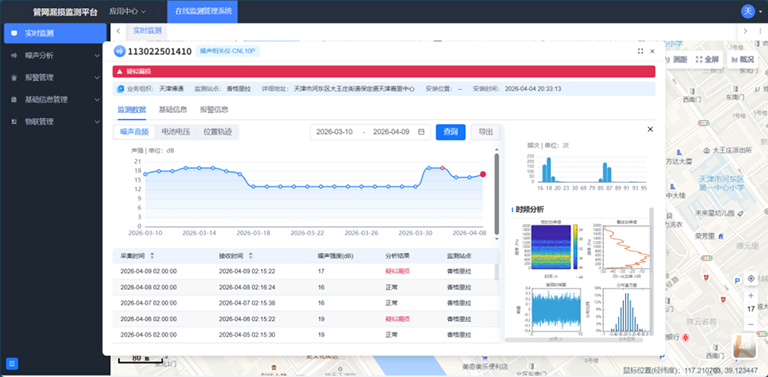
Task: Select the 电池电压 segment
Action: (x=175, y=132)
